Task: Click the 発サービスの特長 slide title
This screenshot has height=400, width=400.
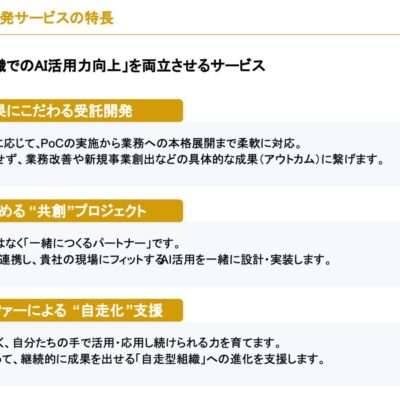Action: click(x=57, y=18)
